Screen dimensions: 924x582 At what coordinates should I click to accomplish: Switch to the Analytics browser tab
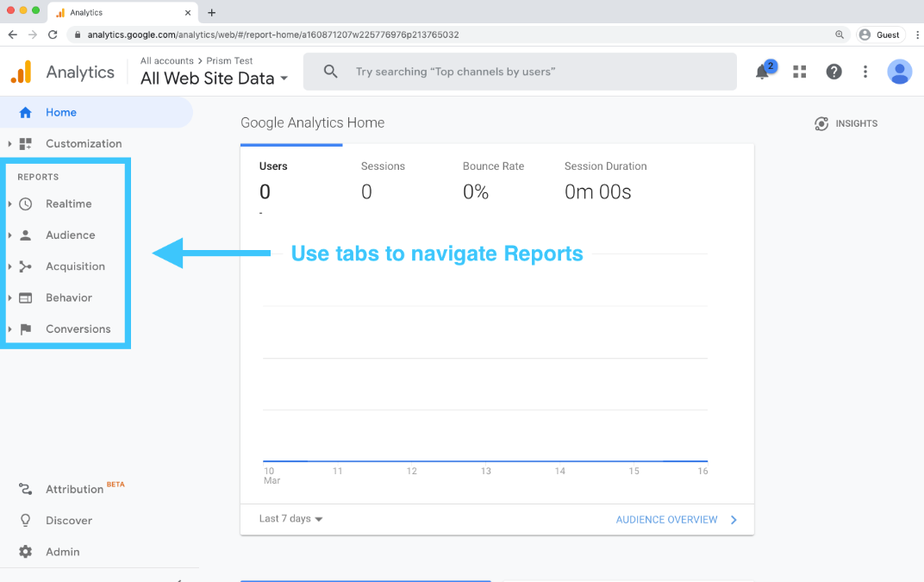(x=122, y=12)
